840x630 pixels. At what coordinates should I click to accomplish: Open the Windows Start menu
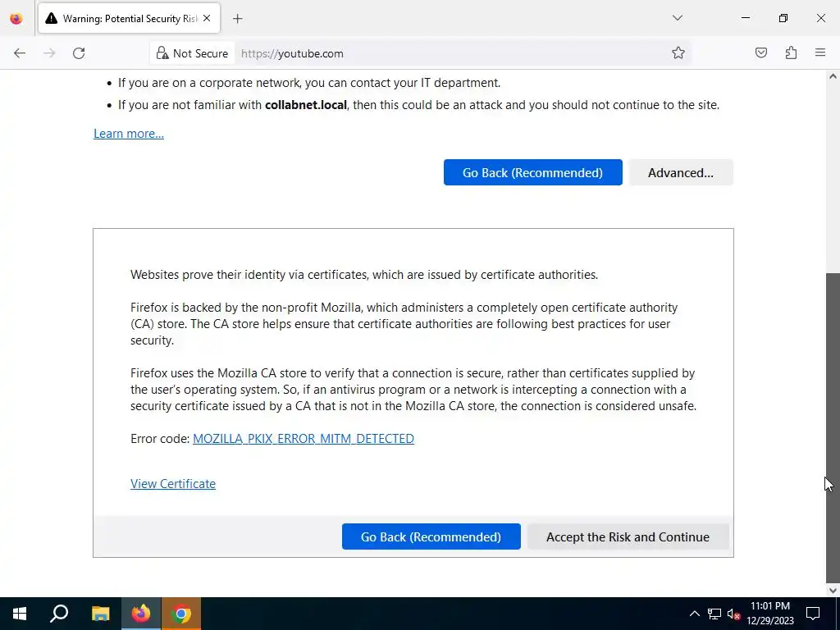(20, 614)
